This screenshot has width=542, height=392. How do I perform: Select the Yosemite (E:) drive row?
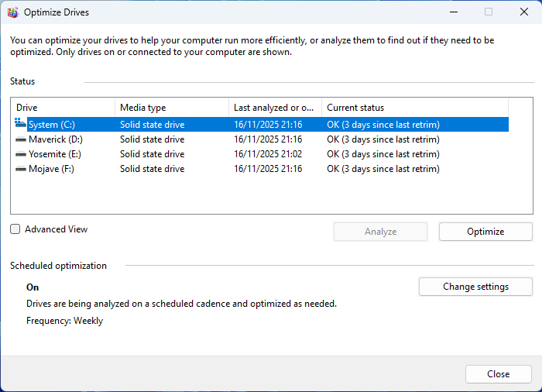[262, 154]
